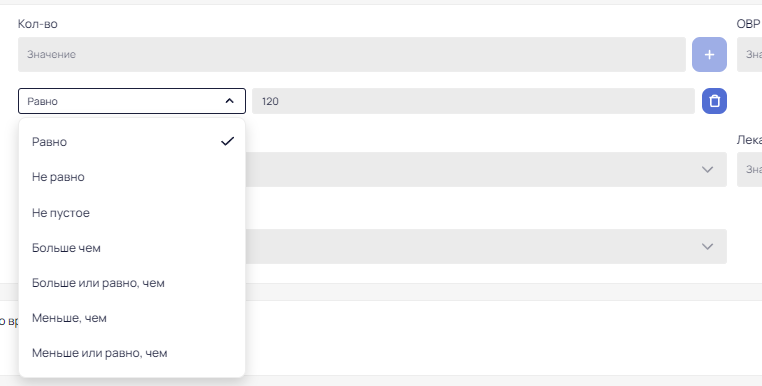Click the checkmark beside the Равно option
Image resolution: width=762 pixels, height=386 pixels.
click(x=227, y=141)
